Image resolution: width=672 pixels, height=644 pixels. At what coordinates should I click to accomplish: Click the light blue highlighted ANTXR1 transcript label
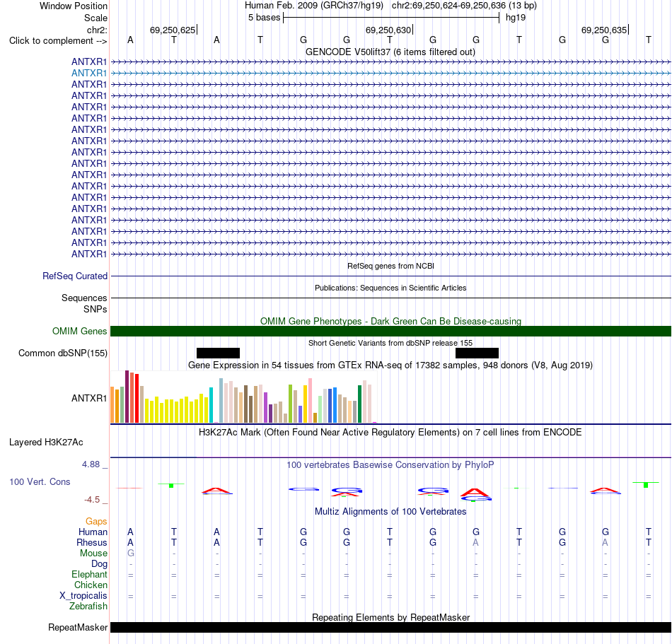(x=88, y=74)
